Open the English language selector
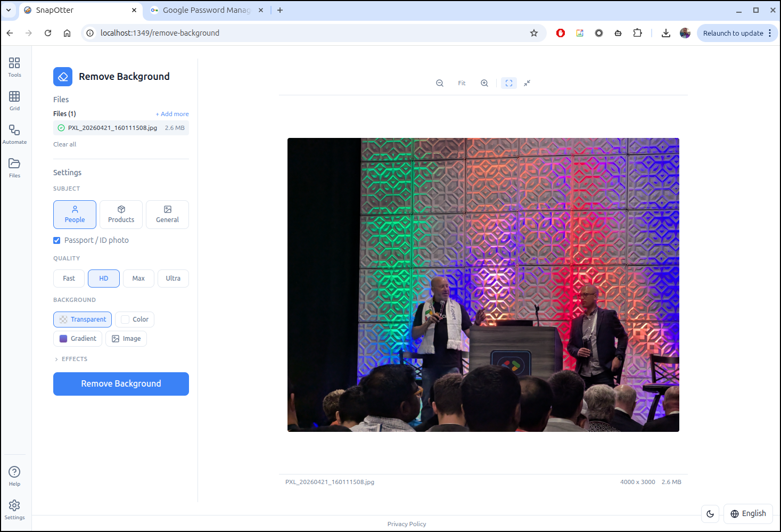The width and height of the screenshot is (781, 532). (x=748, y=514)
